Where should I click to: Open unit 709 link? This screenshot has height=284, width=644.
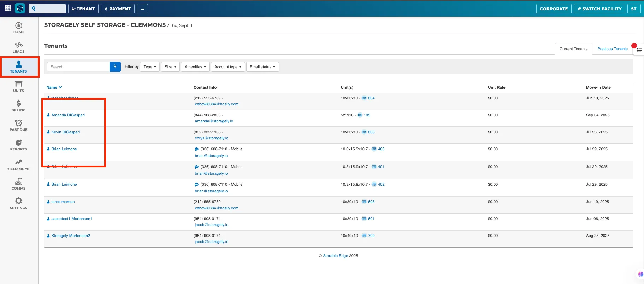pyautogui.click(x=371, y=236)
